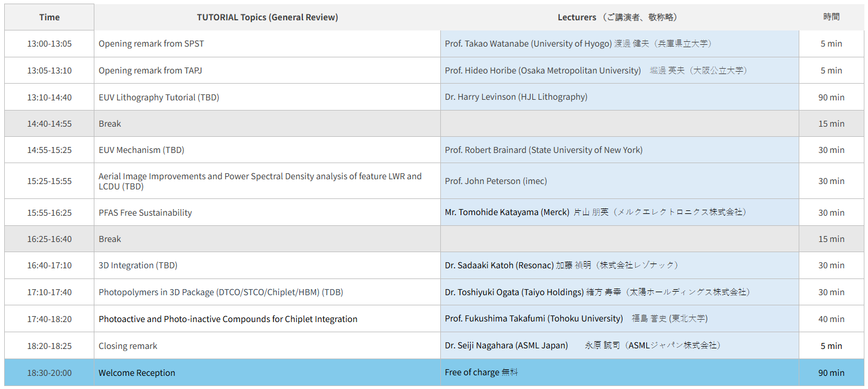Select Aerial Image Improvements topic text

pos(260,181)
